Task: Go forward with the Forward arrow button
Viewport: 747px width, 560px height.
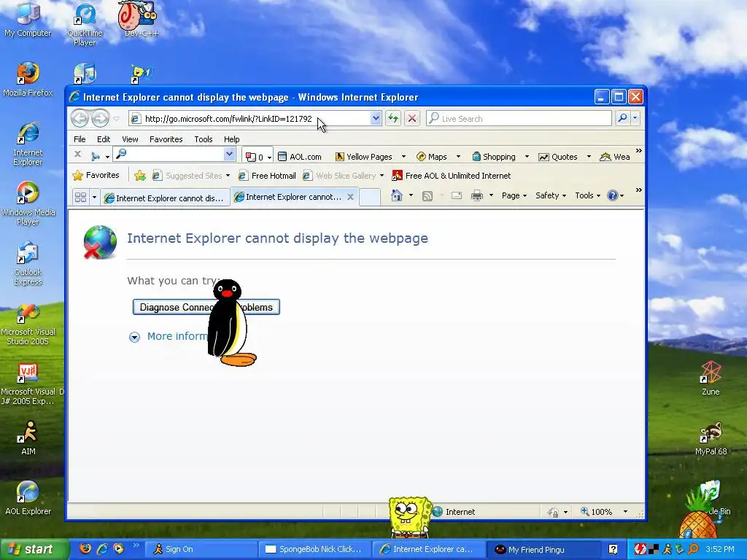Action: coord(100,118)
